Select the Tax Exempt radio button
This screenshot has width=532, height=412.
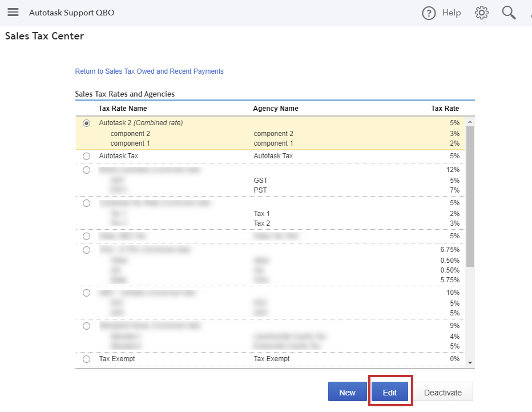pyautogui.click(x=86, y=359)
